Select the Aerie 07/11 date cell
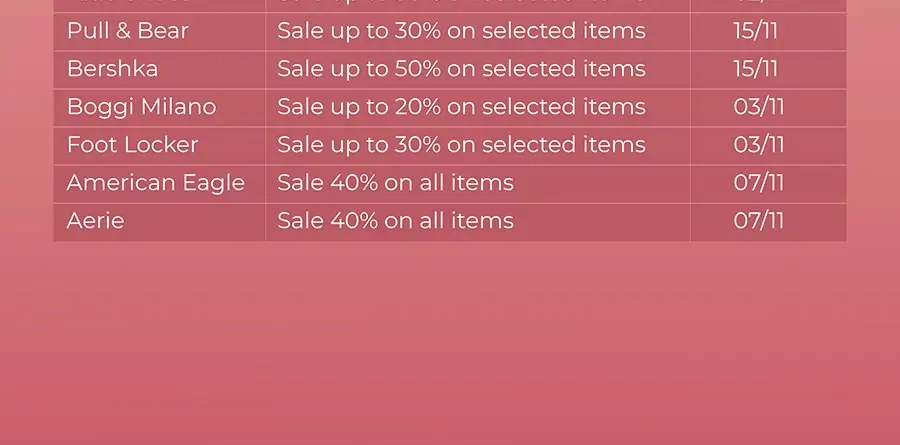 click(x=769, y=222)
